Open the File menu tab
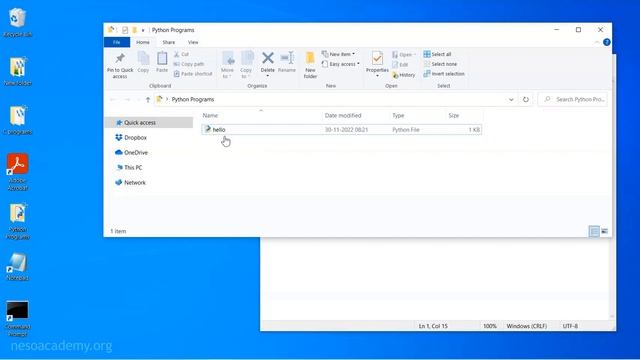 pos(117,42)
